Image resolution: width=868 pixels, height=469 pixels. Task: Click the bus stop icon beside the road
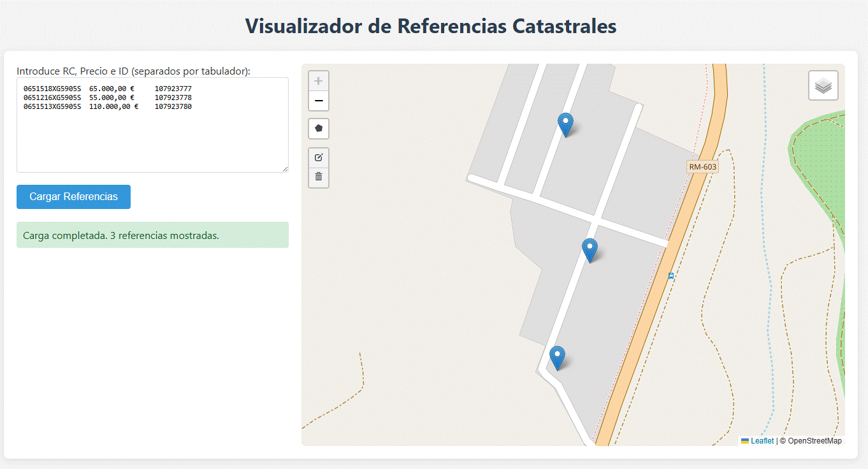671,276
